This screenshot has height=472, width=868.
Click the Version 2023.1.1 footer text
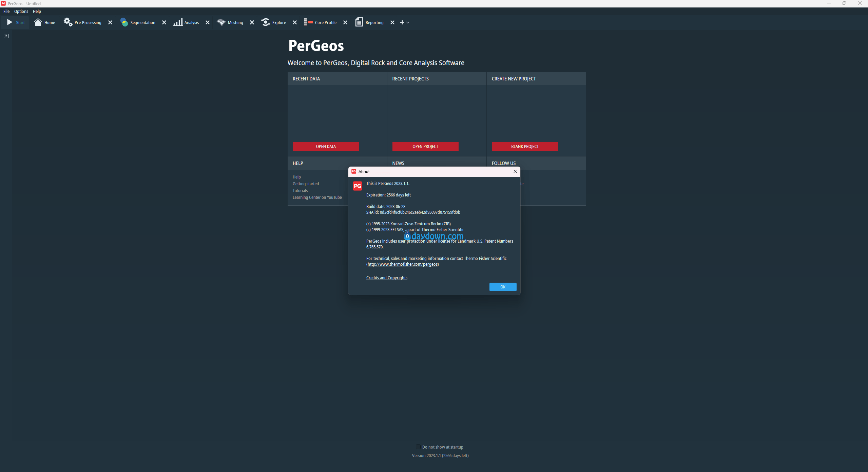[440, 456]
